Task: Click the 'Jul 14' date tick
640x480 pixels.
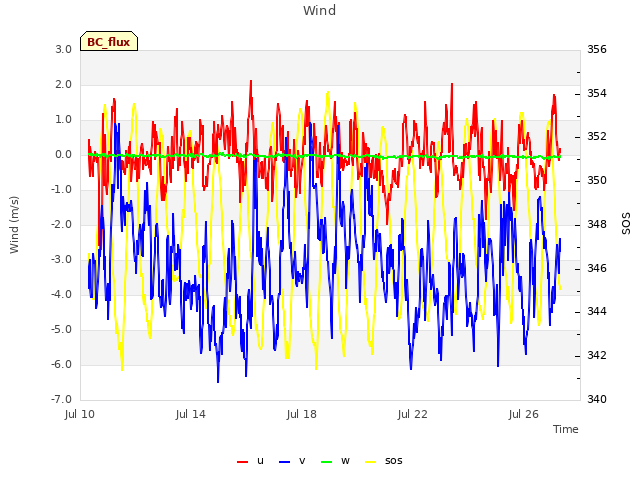Action: click(x=191, y=414)
